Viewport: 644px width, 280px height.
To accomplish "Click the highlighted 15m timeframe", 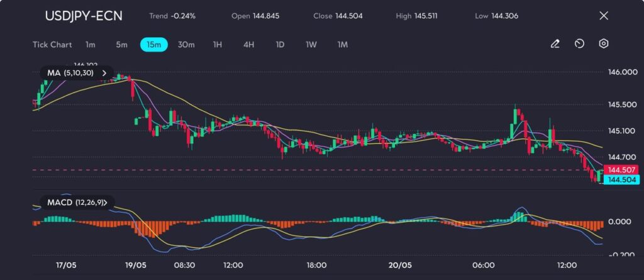I will tap(154, 45).
